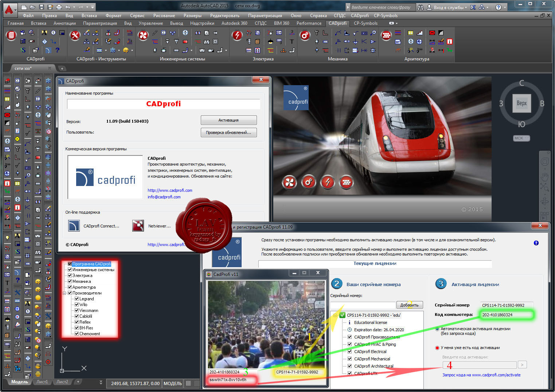Image resolution: width=555 pixels, height=392 pixels.
Task: Click the red gears Mechanics icon in ribbon
Action: 305,36
